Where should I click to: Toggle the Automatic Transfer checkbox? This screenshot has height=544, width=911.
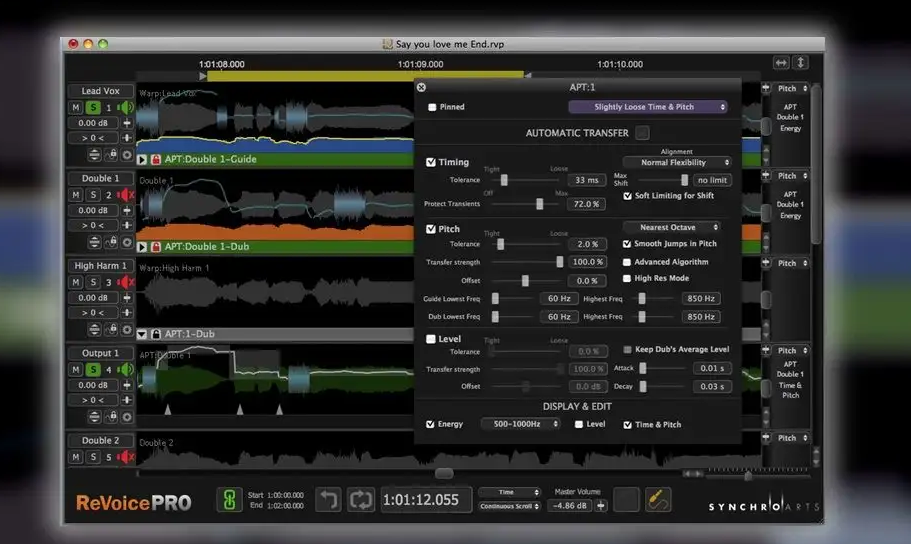pos(642,133)
